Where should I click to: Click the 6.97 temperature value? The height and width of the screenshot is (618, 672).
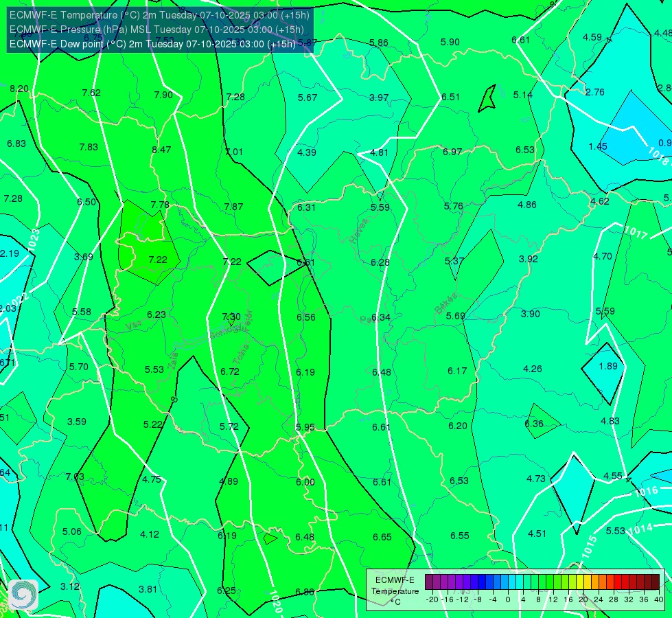[x=452, y=152]
